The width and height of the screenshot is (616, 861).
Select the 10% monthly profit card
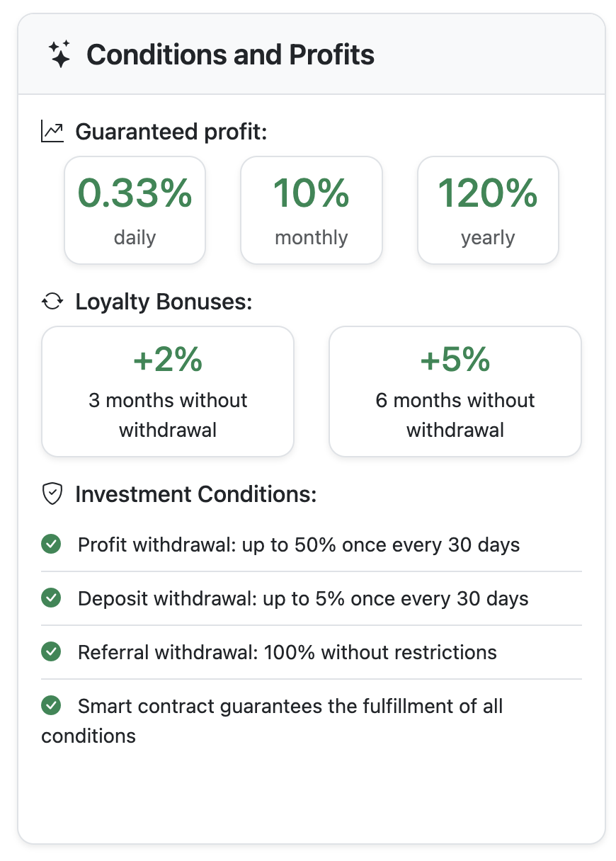tap(312, 210)
